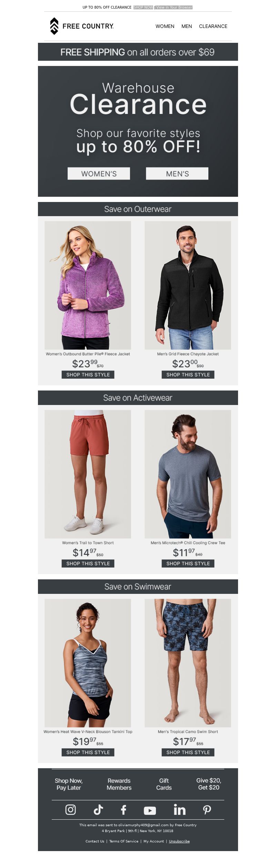Screen dimensions: 276x868
Task: Open CLEARANCE in the header menu
Action: [x=213, y=26]
